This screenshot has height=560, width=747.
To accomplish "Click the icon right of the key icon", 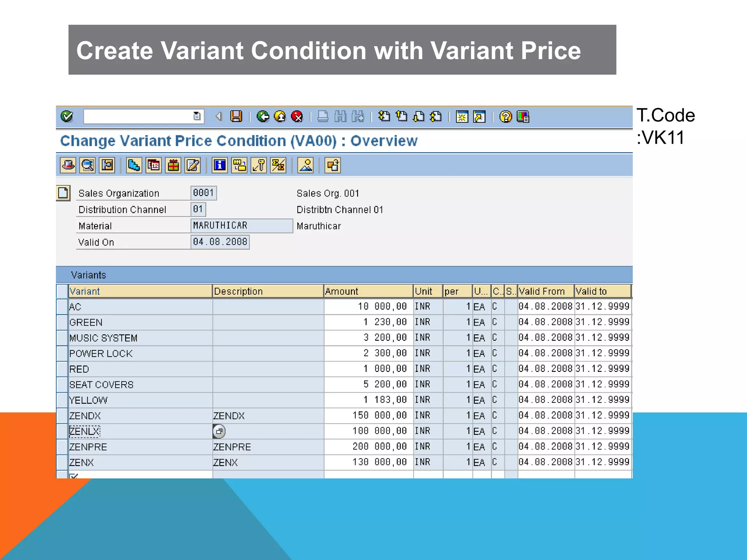I will pos(279,166).
